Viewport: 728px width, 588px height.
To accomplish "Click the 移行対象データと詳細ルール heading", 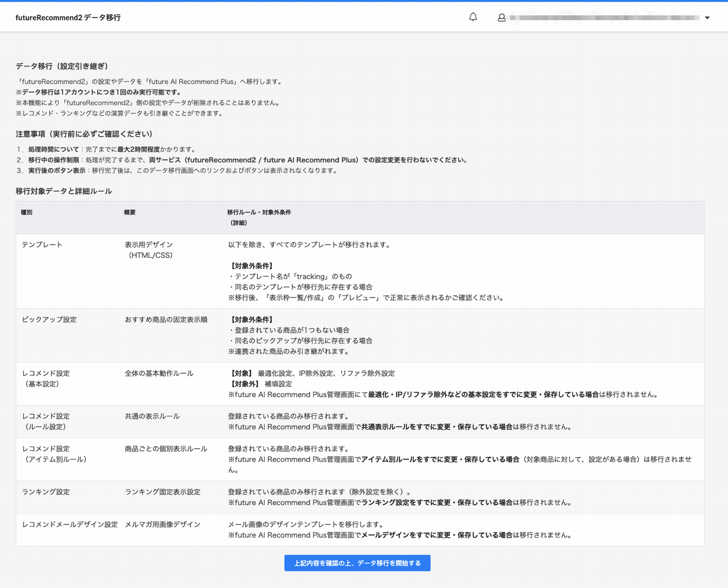I will pos(64,191).
